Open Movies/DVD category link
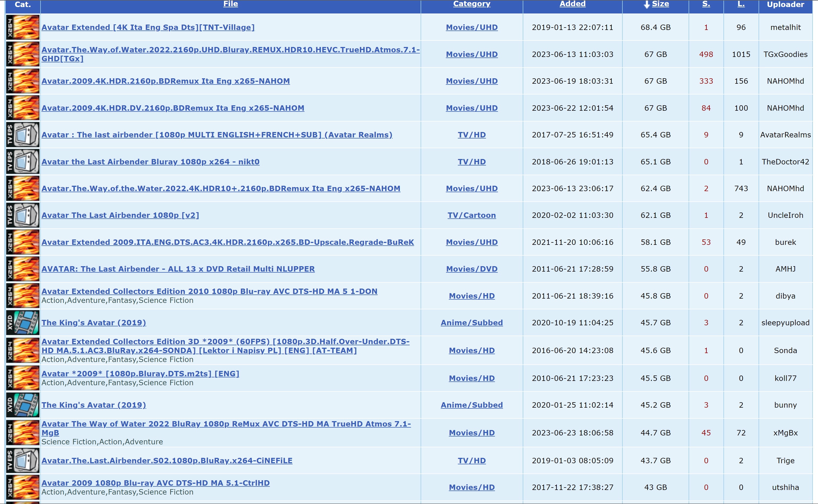This screenshot has height=504, width=818. (x=471, y=269)
